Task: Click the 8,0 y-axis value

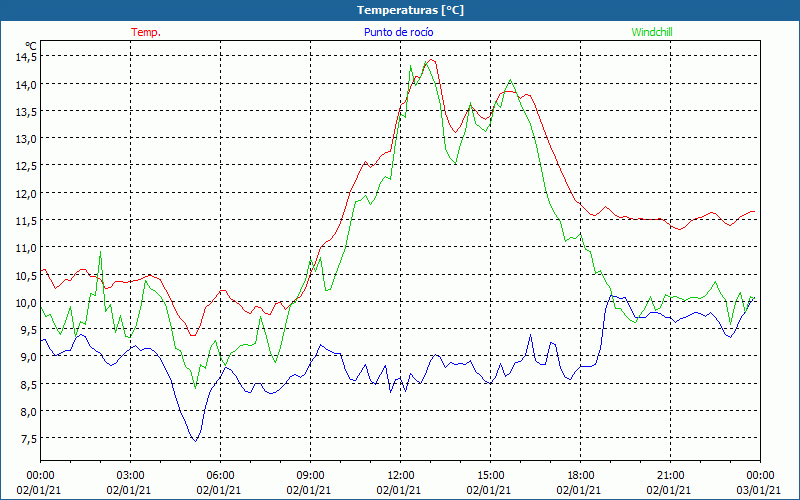Action: (28, 412)
